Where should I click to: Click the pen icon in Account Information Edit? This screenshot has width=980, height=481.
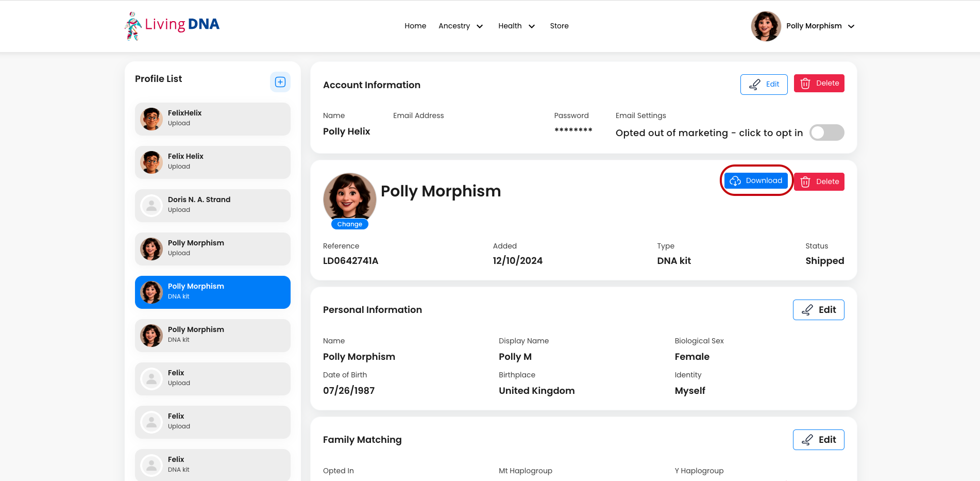click(x=754, y=85)
